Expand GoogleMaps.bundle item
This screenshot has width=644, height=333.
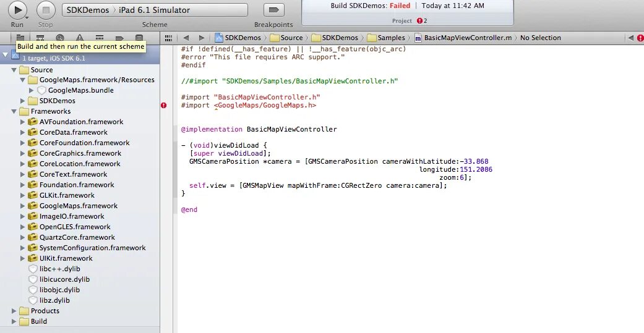tap(31, 90)
